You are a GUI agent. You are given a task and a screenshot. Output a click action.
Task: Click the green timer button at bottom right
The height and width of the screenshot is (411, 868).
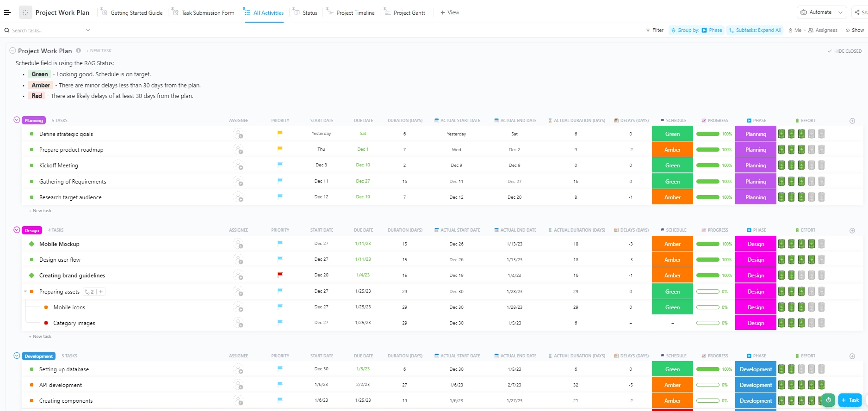[828, 400]
